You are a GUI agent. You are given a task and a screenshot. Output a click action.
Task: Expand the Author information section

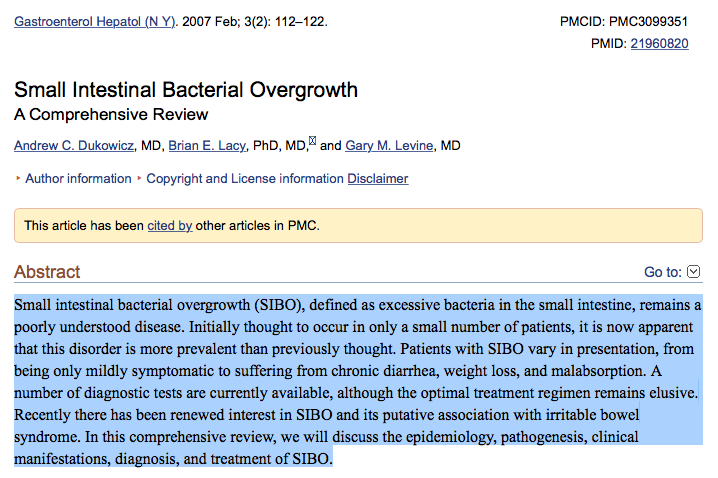(78, 179)
